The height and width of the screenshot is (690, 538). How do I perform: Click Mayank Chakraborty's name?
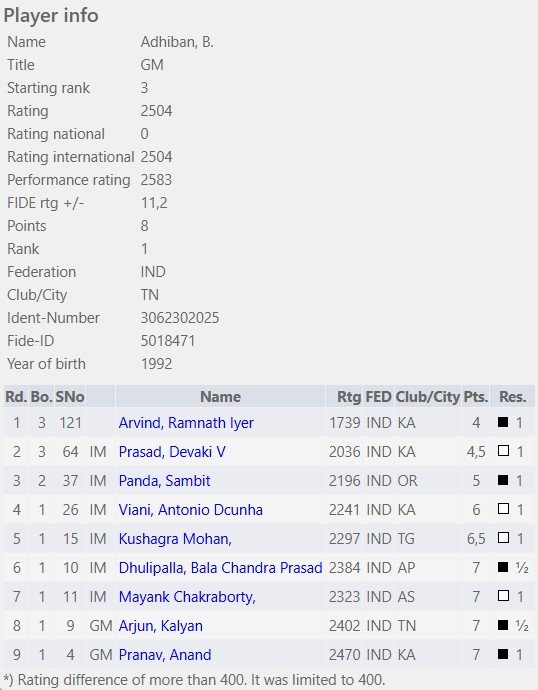point(187,597)
